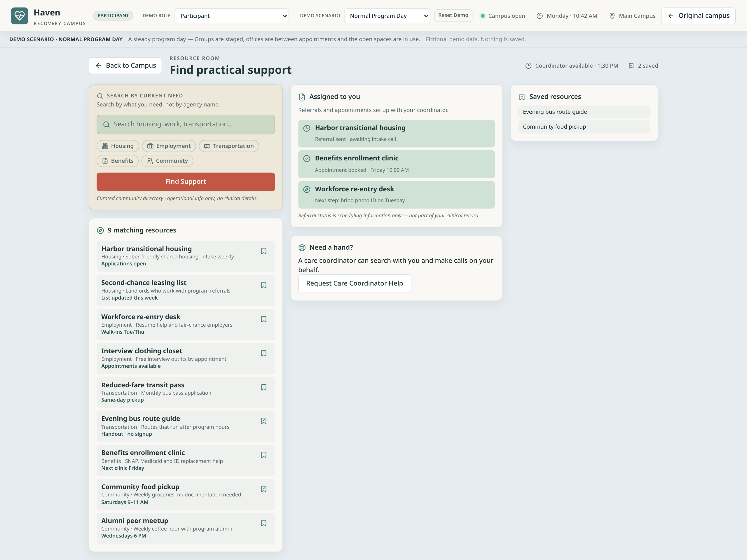Open Alumni peer meetup result
This screenshot has height=560, width=747.
186,528
